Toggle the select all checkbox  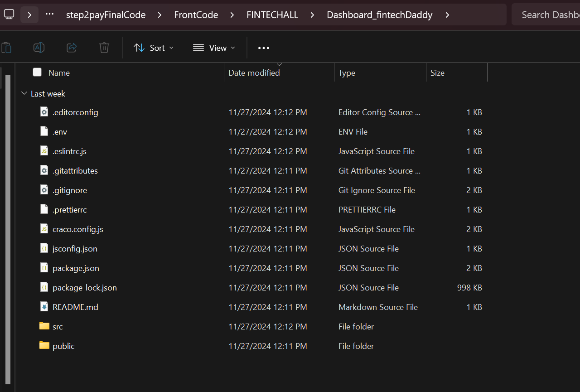pyautogui.click(x=37, y=73)
